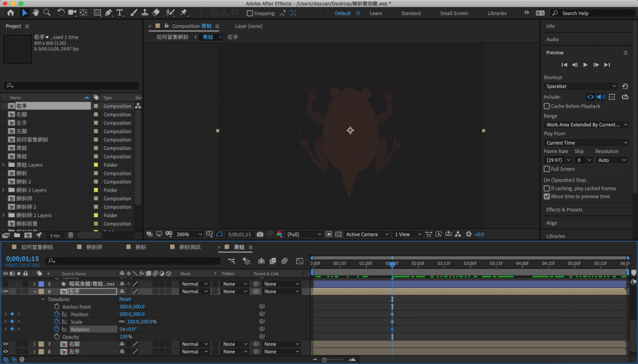Click the 0;00;01;15 timeline timecode
Viewport: 638px width, 364px height.
point(22,258)
